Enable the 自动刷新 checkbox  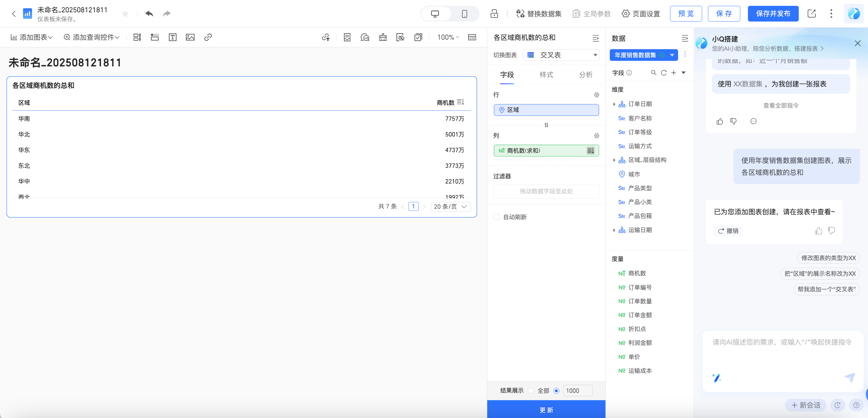coord(496,217)
